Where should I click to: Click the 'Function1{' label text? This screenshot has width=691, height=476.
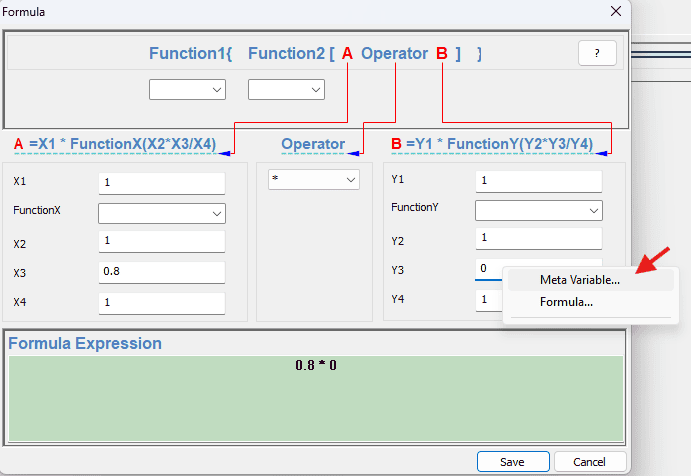(x=190, y=53)
